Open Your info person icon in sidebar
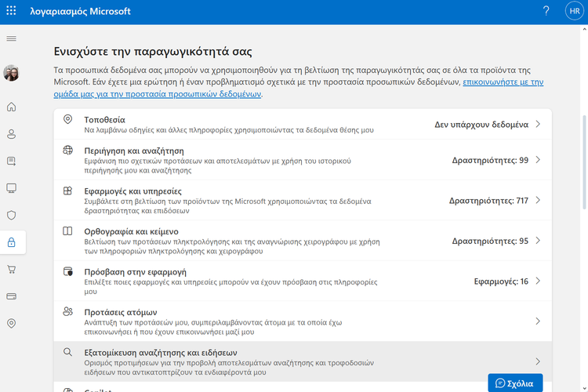 11,134
